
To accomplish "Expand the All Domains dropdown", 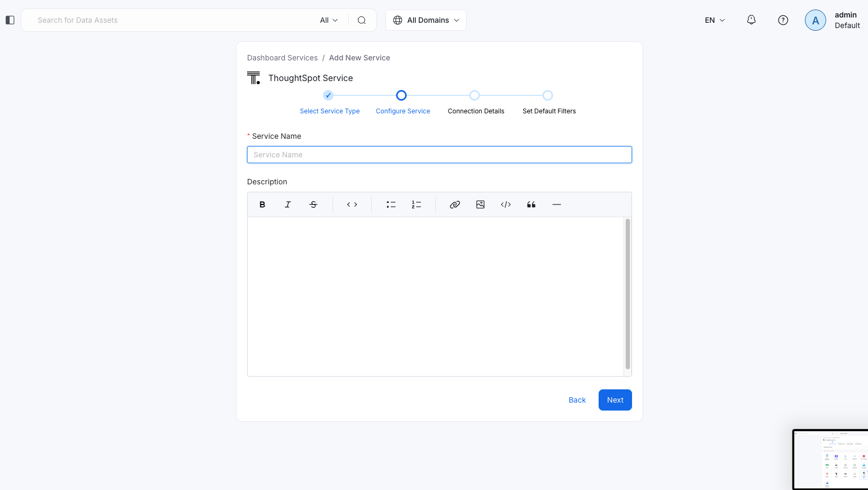I will coord(426,20).
